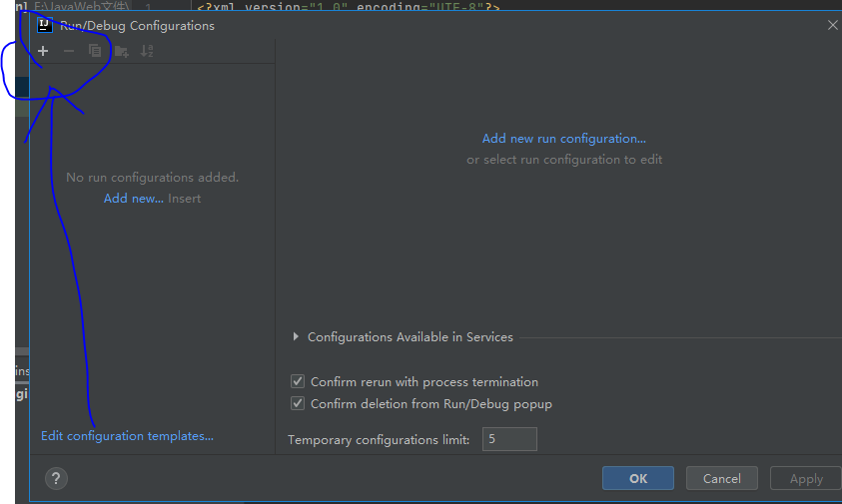This screenshot has width=842, height=504.
Task: Click the XML declaration line in background editor
Action: pyautogui.click(x=349, y=6)
